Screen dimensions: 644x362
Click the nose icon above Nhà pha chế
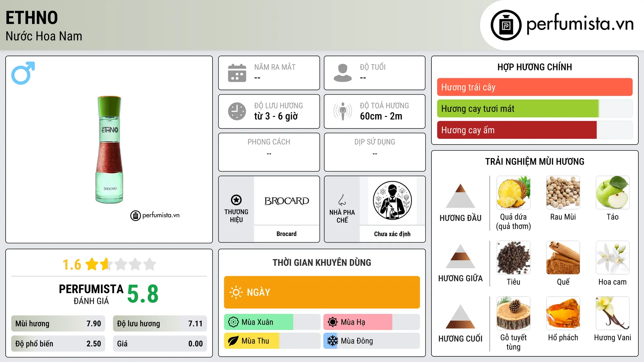(342, 200)
